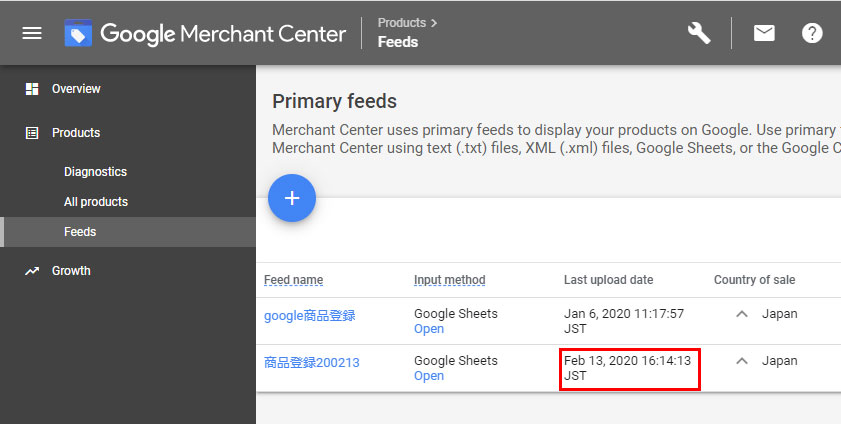This screenshot has width=841, height=424.
Task: Open the mail notifications icon
Action: [x=764, y=33]
